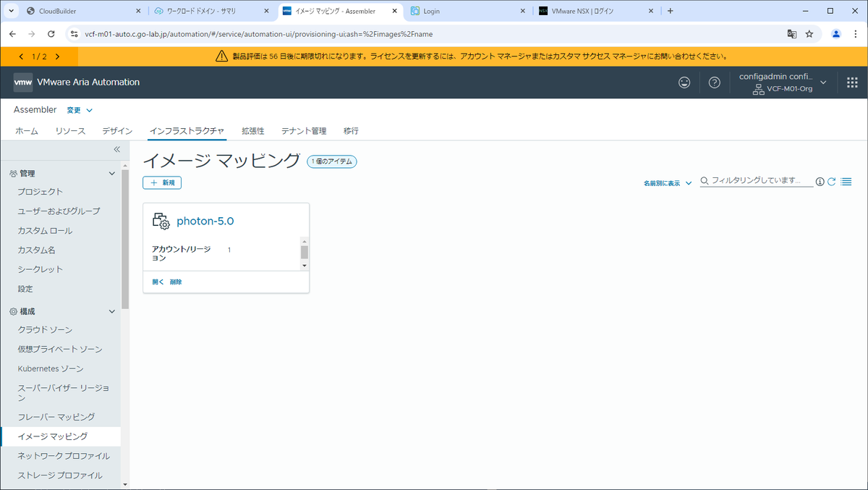Open the translate page icon
Viewport: 868px width, 490px height.
(792, 34)
